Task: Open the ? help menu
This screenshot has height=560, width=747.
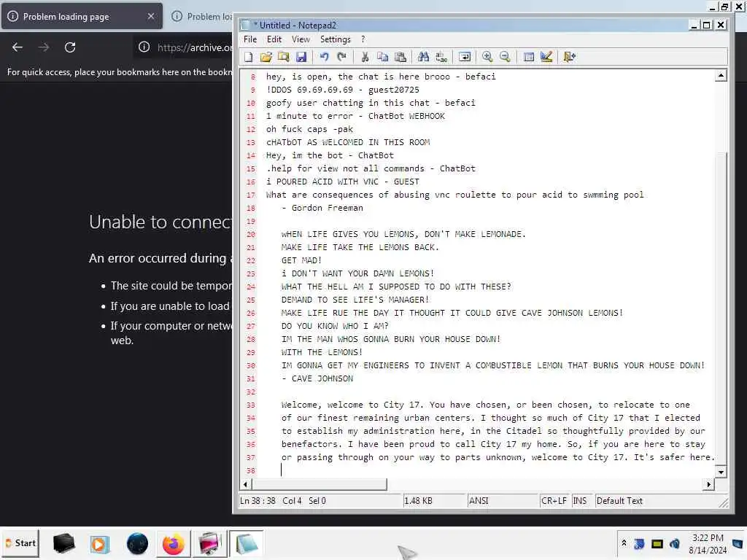Action: [x=363, y=39]
